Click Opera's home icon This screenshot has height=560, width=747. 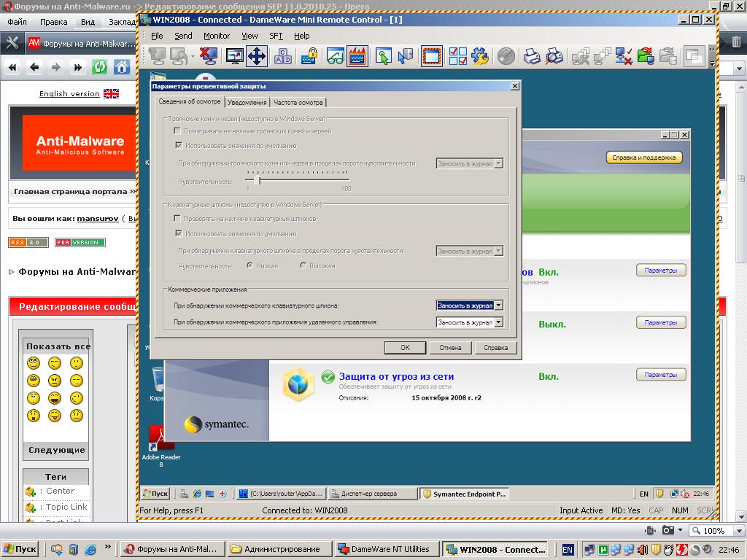122,67
